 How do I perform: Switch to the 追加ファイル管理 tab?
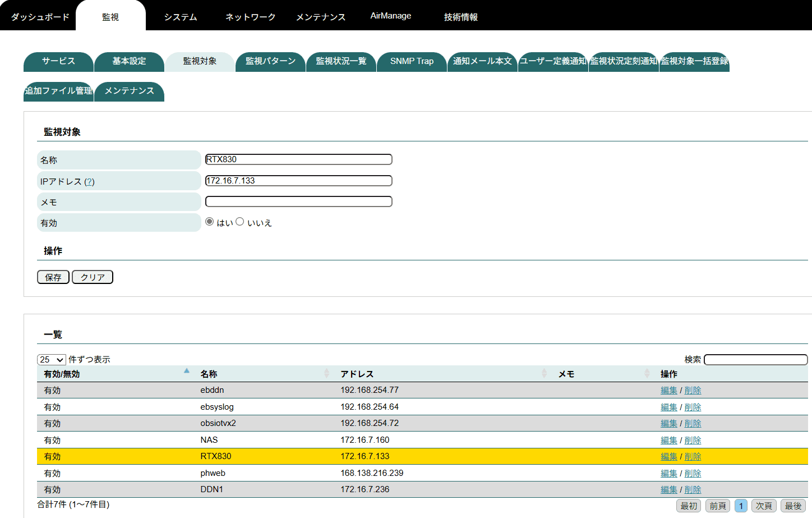click(x=58, y=91)
